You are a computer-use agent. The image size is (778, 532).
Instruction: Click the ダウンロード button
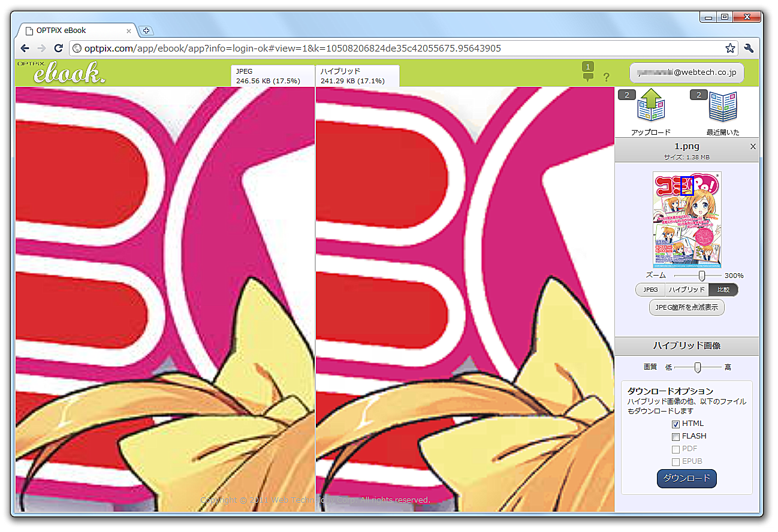pyautogui.click(x=687, y=478)
